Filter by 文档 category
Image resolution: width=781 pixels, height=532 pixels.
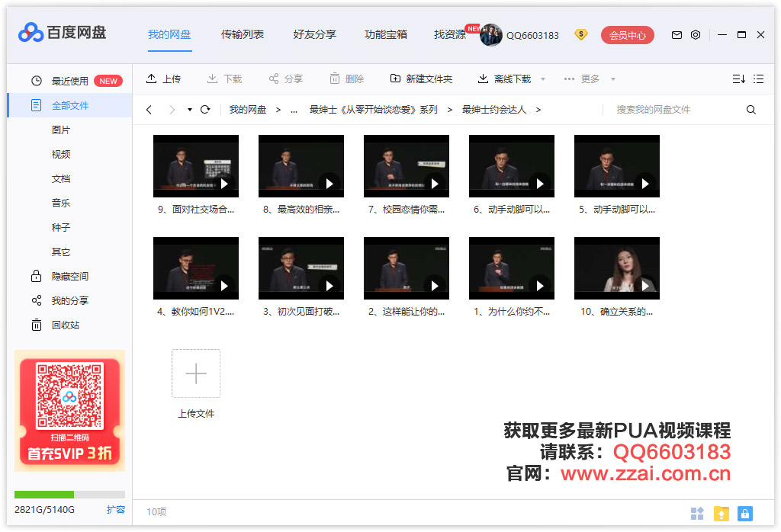click(x=61, y=178)
